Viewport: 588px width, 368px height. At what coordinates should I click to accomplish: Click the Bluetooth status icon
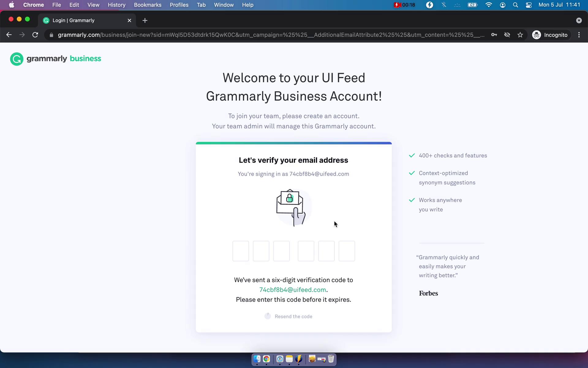click(444, 5)
